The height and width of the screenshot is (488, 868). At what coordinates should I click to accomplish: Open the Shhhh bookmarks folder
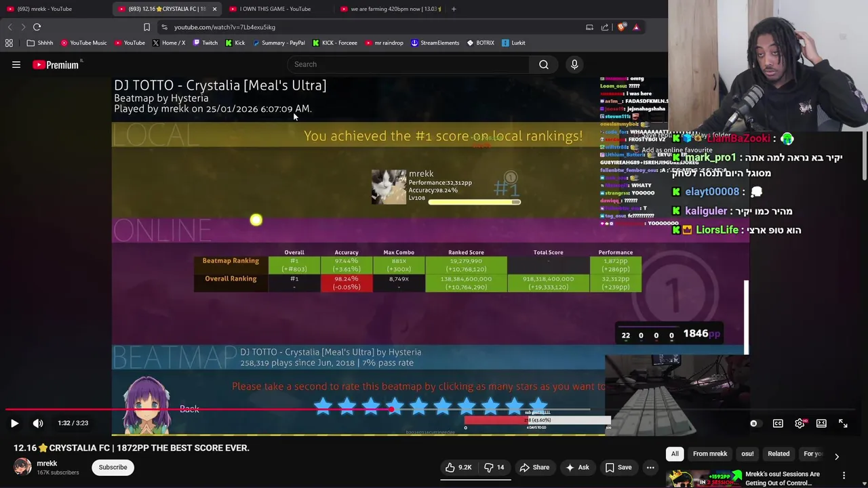point(40,43)
